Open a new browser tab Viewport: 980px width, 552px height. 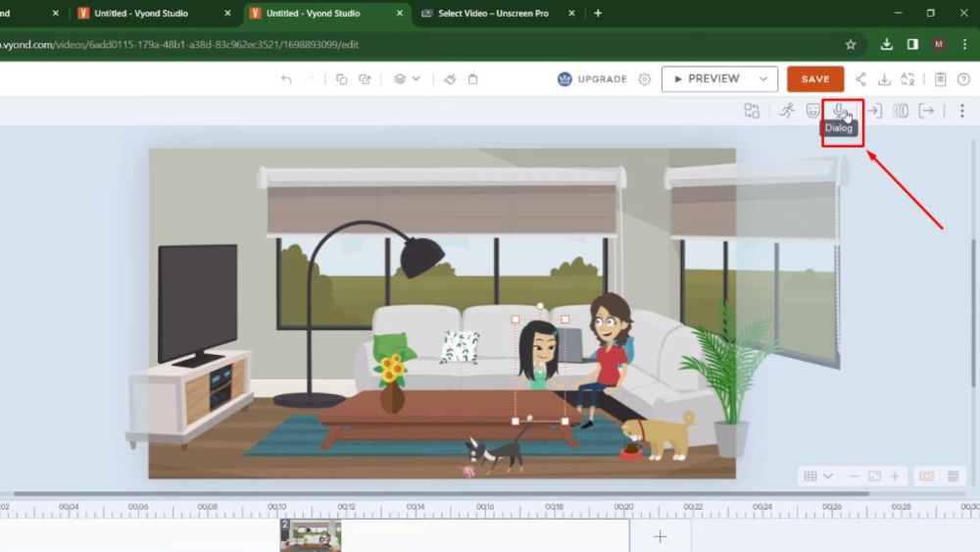(598, 13)
